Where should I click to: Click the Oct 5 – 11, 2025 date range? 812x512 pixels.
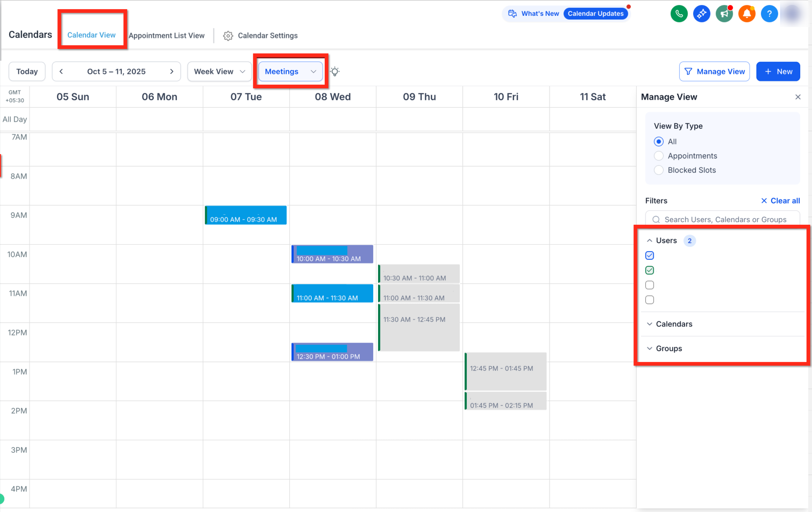[x=116, y=71]
